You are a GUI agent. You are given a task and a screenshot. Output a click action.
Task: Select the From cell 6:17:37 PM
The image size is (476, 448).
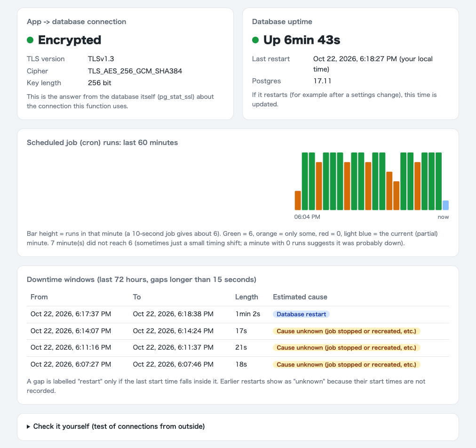pyautogui.click(x=71, y=314)
